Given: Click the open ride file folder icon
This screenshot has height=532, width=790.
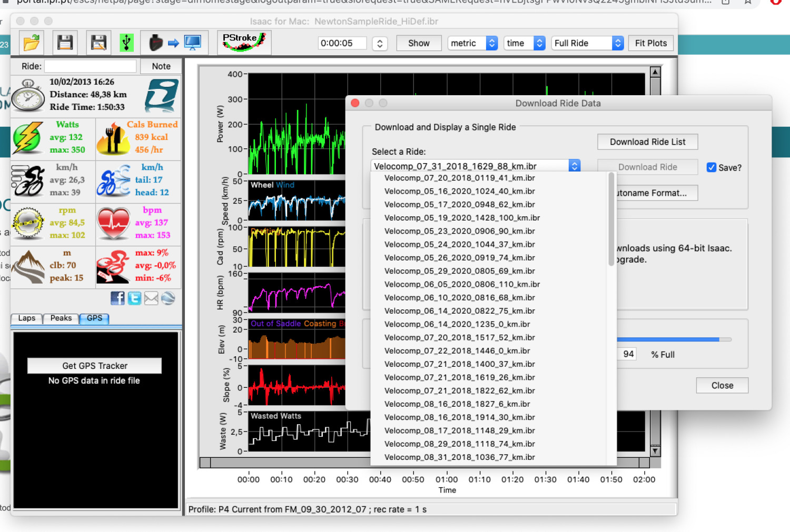Looking at the screenshot, I should pos(32,43).
